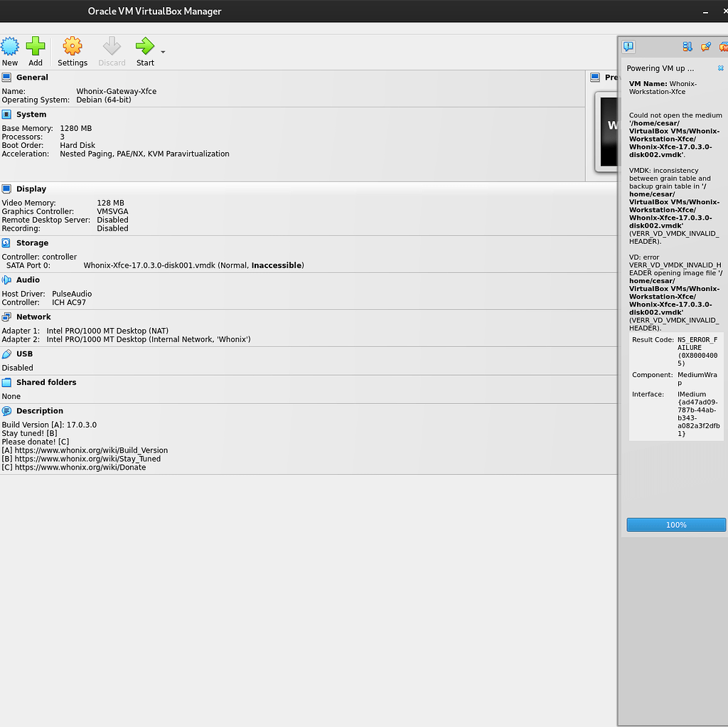The height and width of the screenshot is (727, 728).
Task: Click the System section icon
Action: click(x=6, y=114)
